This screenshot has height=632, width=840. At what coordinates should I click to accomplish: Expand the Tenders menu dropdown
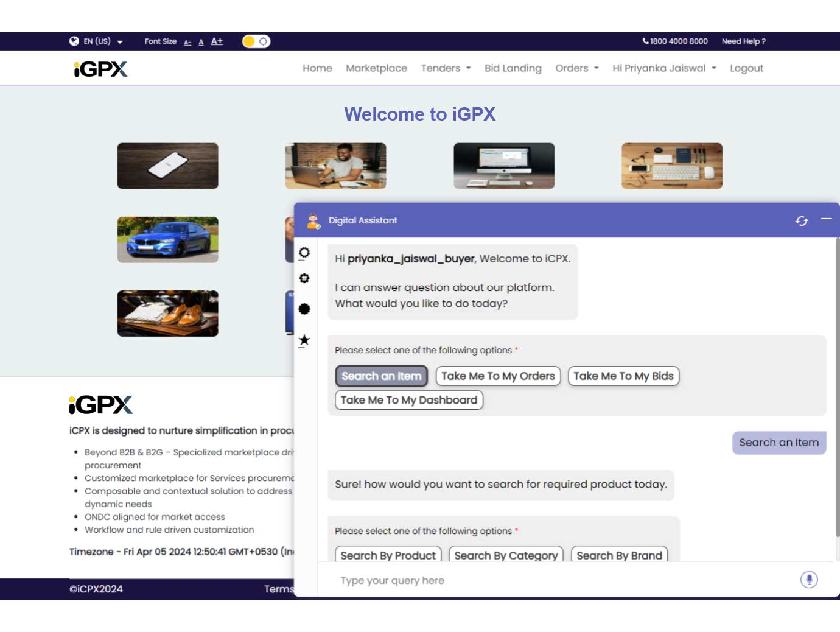point(446,68)
